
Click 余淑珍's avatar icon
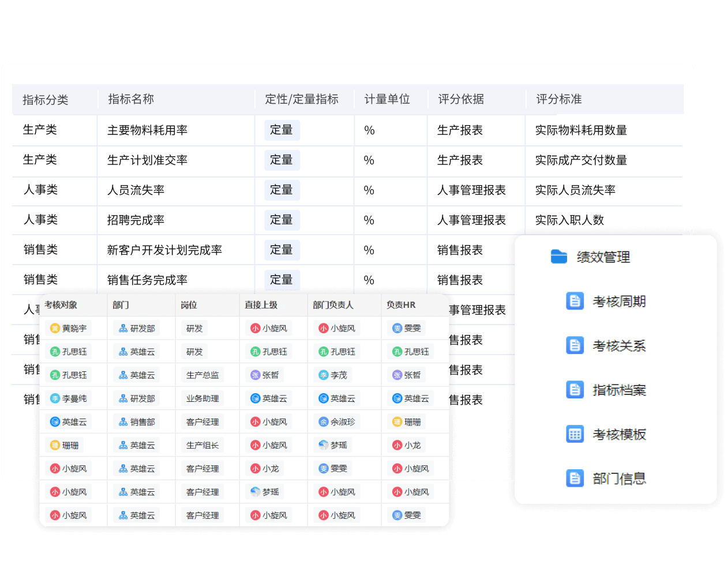[x=324, y=422]
